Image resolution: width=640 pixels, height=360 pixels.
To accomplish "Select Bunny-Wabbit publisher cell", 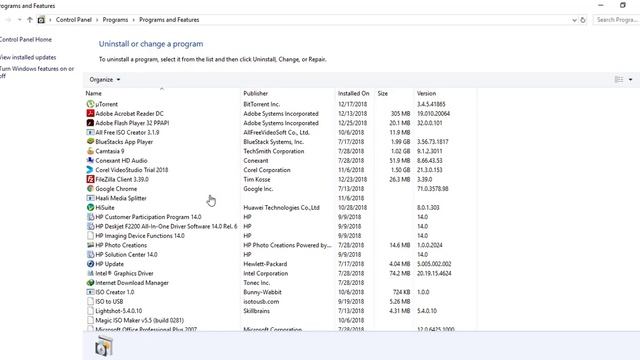I will [262, 292].
